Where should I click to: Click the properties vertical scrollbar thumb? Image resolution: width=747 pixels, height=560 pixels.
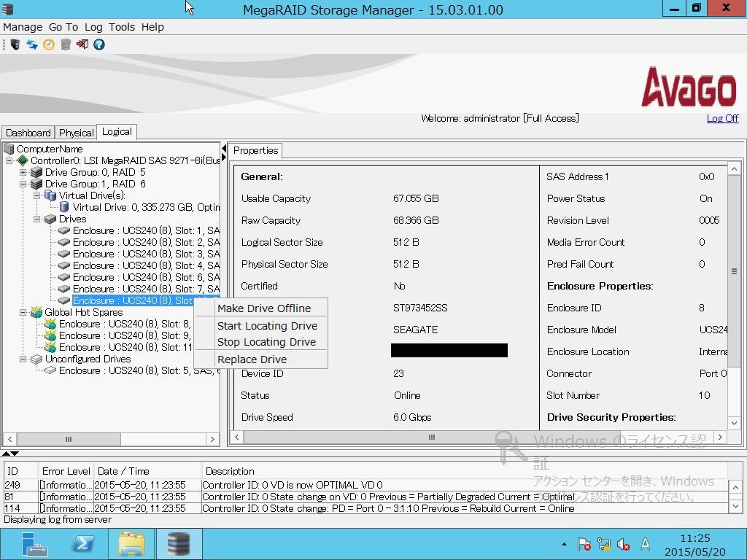[x=734, y=271]
